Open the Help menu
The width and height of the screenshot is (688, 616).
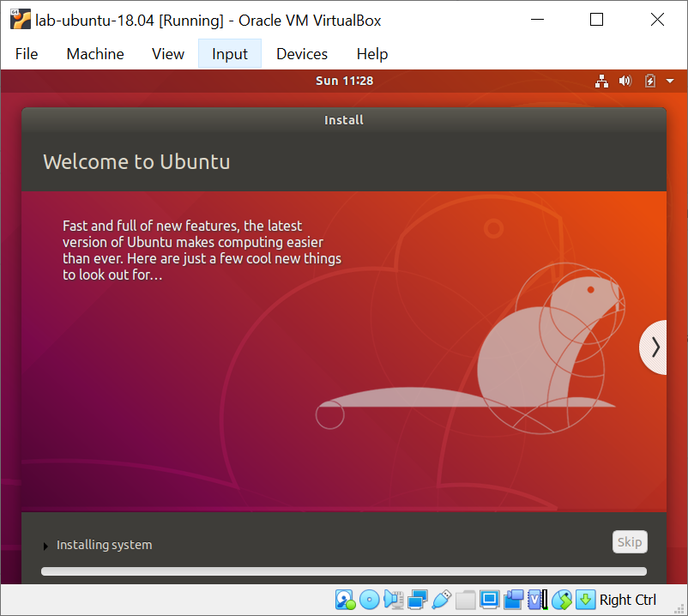click(x=372, y=54)
